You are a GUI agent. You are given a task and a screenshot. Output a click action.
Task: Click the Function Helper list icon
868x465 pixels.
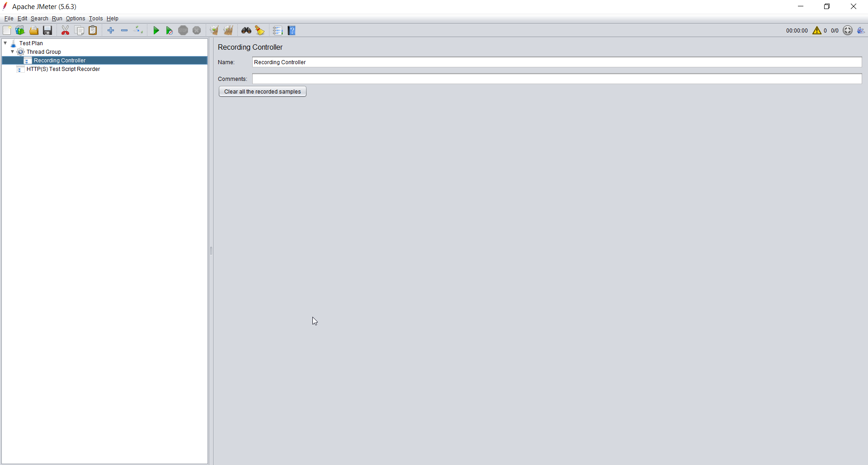tap(278, 30)
